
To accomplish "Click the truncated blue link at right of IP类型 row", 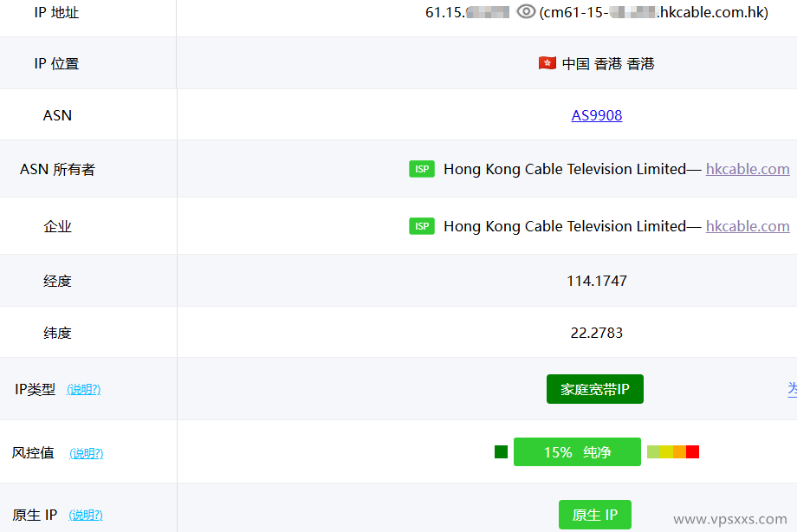I will [793, 389].
